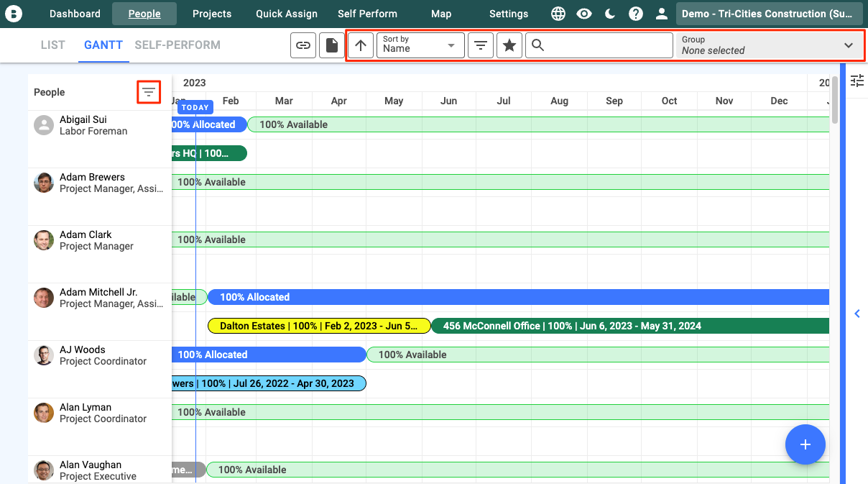The height and width of the screenshot is (484, 868).
Task: Click the TODAY timeline marker
Action: point(195,107)
